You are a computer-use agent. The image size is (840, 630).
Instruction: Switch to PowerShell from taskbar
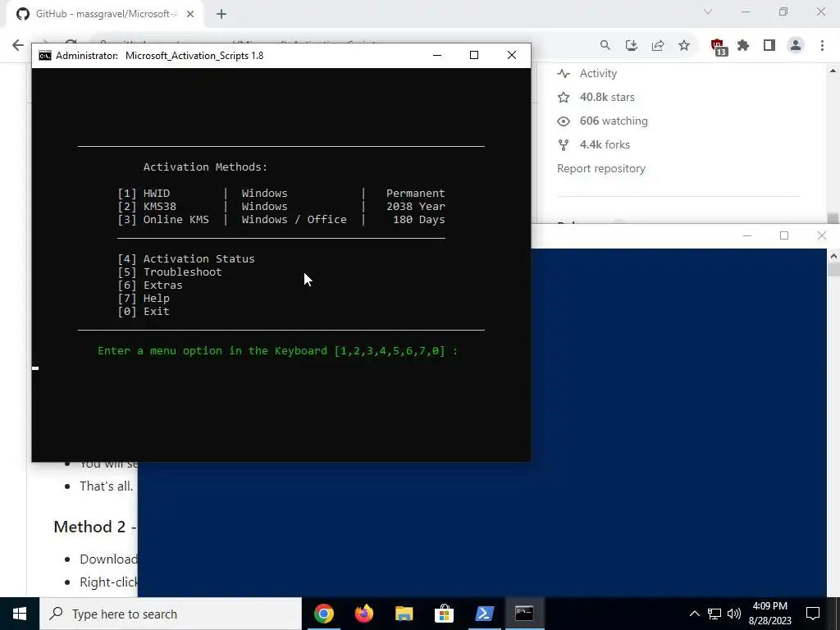tap(484, 614)
